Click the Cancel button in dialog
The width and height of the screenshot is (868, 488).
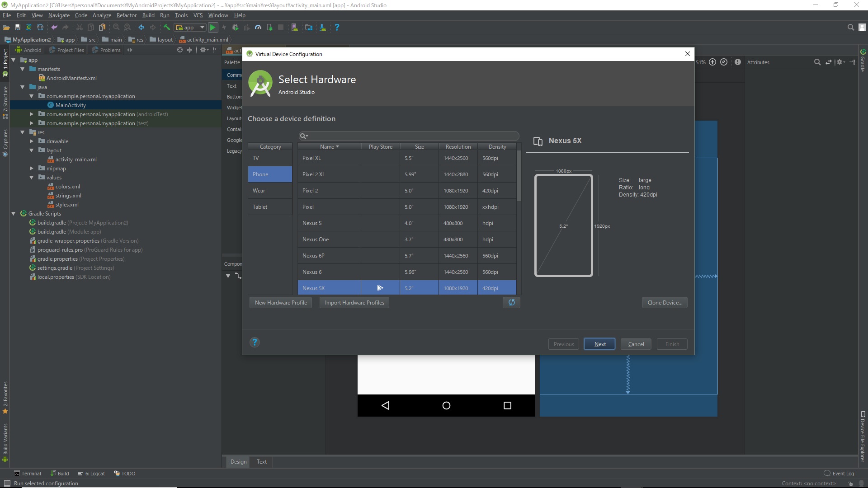636,344
